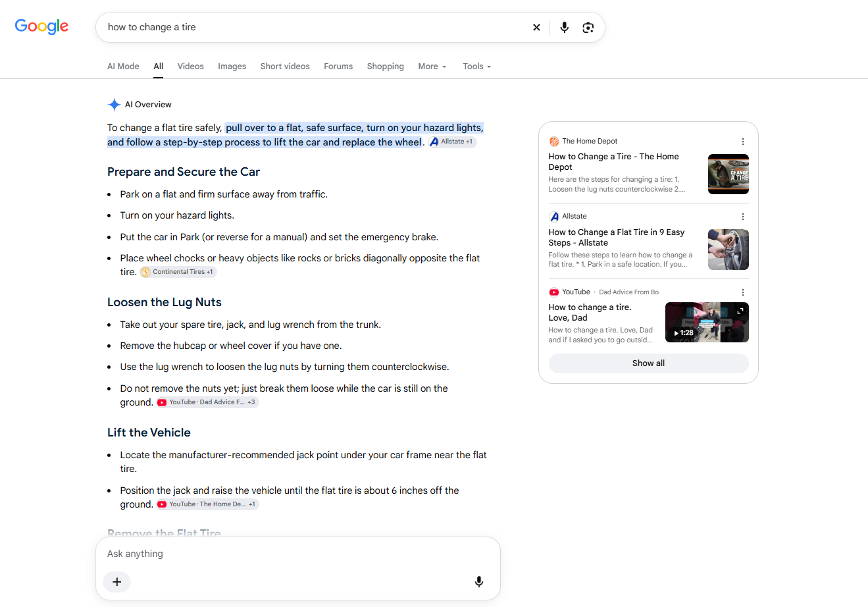Click the YouTube Dad Advice +3 citation chip

[207, 402]
